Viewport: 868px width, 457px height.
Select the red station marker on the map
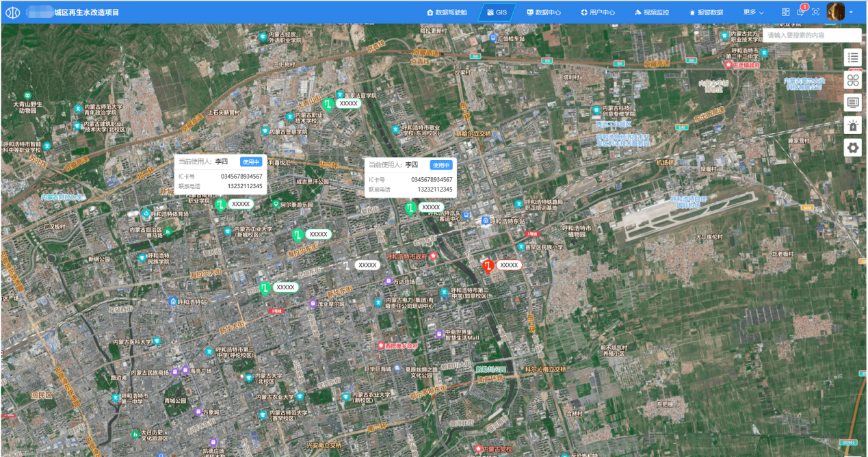(488, 267)
